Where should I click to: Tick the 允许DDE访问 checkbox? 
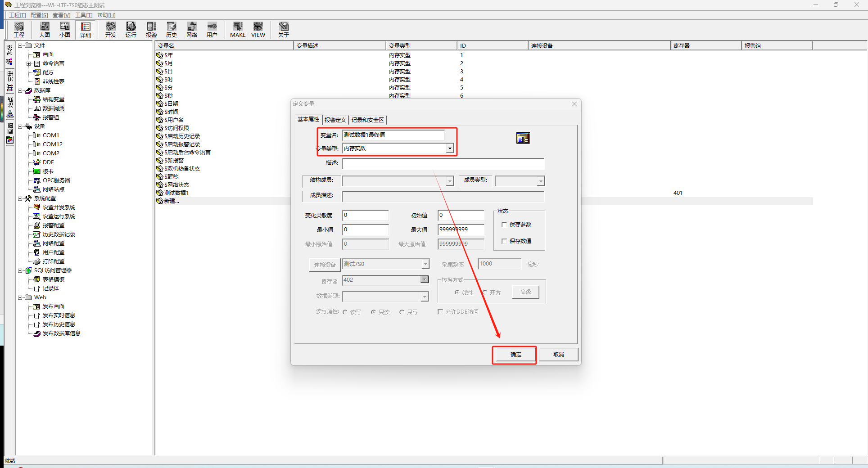click(440, 312)
